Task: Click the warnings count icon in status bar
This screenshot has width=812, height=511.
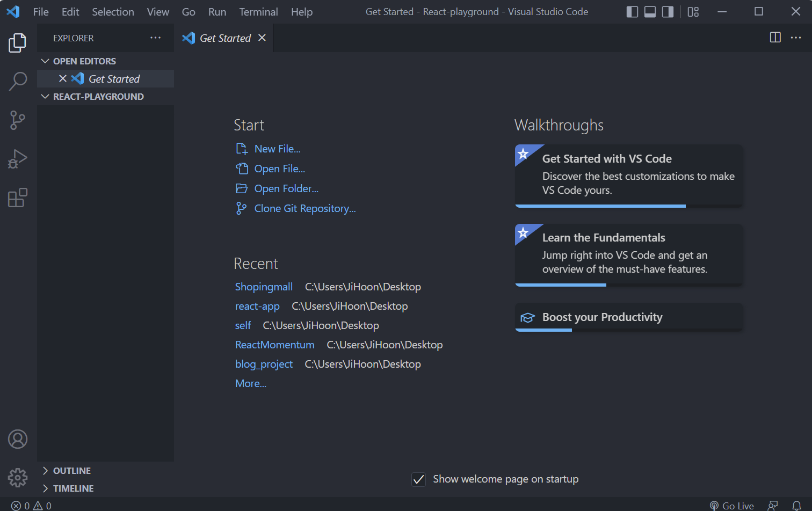Action: tap(38, 506)
